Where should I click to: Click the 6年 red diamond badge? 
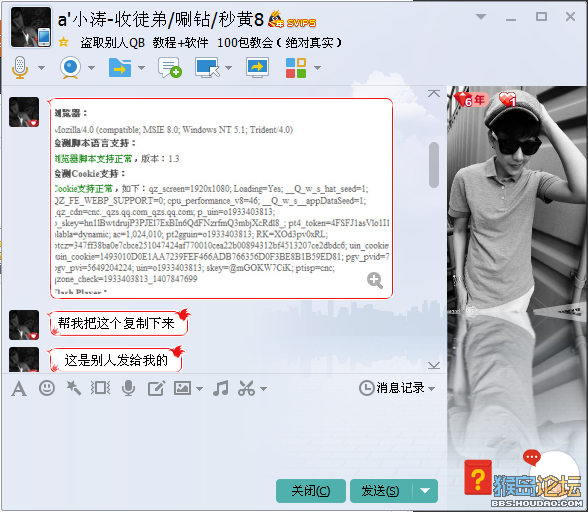471,100
